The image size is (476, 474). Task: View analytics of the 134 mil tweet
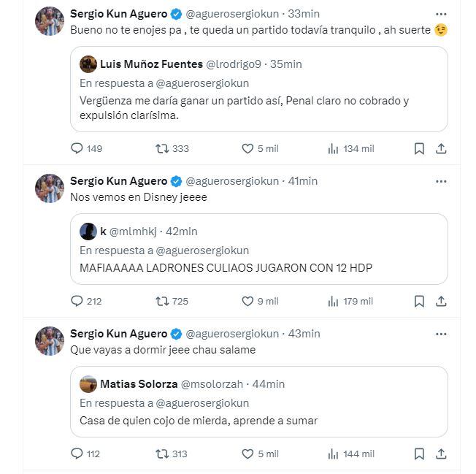click(x=334, y=148)
